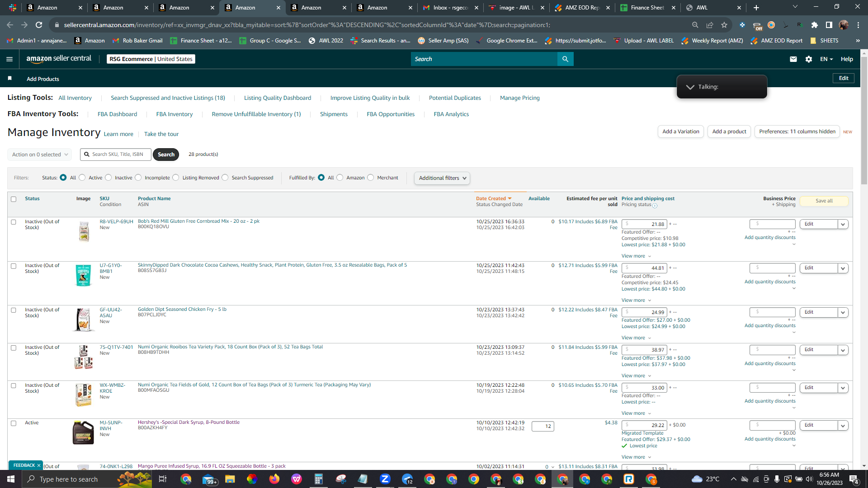Open FBA Inventory in the tools menu
Viewport: 868px width, 488px height.
(175, 114)
